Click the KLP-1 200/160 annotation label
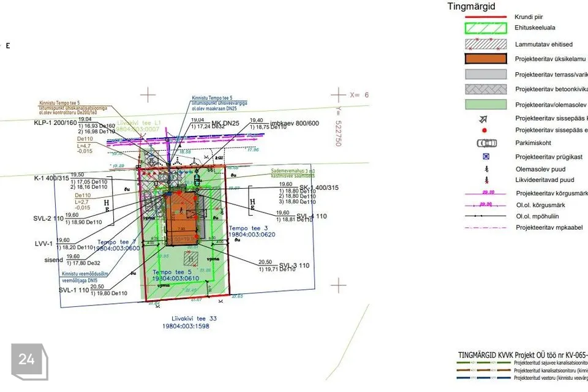 [x=55, y=123]
